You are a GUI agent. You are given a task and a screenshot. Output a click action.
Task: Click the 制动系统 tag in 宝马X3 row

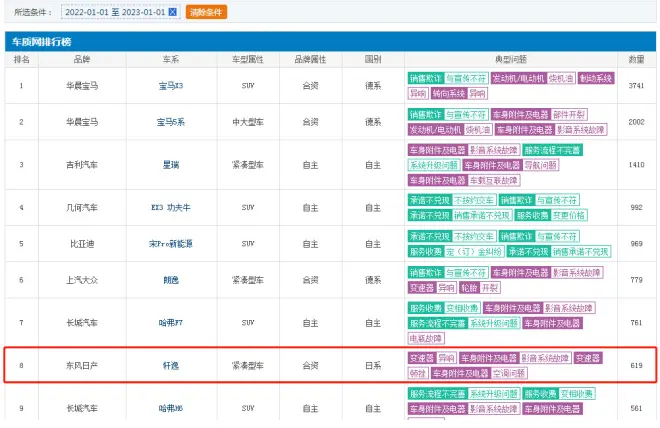click(x=596, y=78)
